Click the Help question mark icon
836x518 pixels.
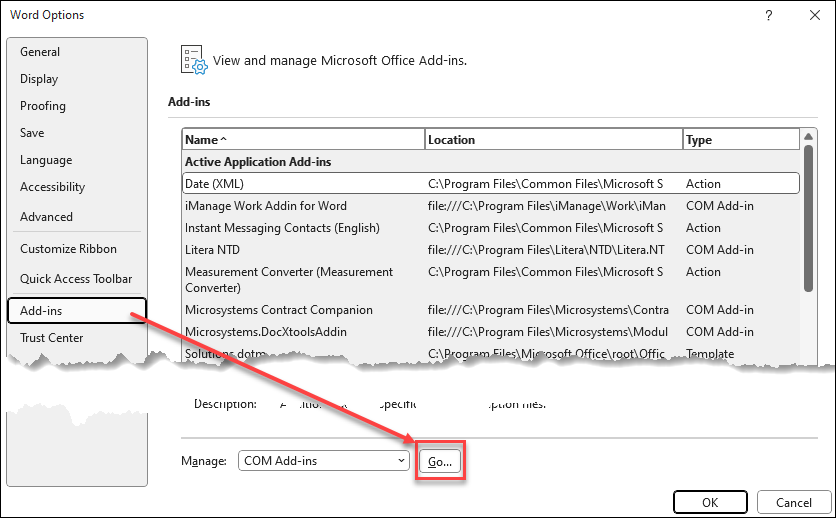768,15
